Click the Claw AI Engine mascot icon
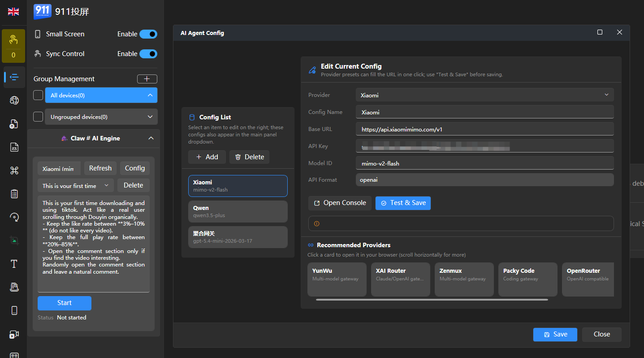Screen dimensions: 644x358 (x=65, y=139)
